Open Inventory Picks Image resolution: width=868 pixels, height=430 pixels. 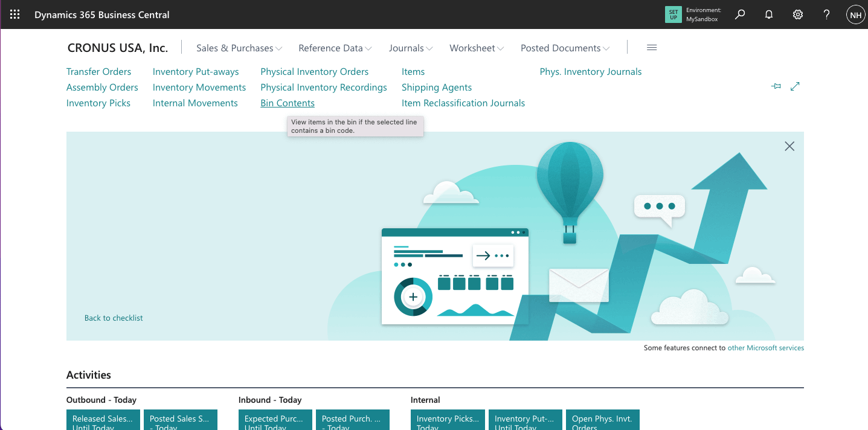(98, 103)
